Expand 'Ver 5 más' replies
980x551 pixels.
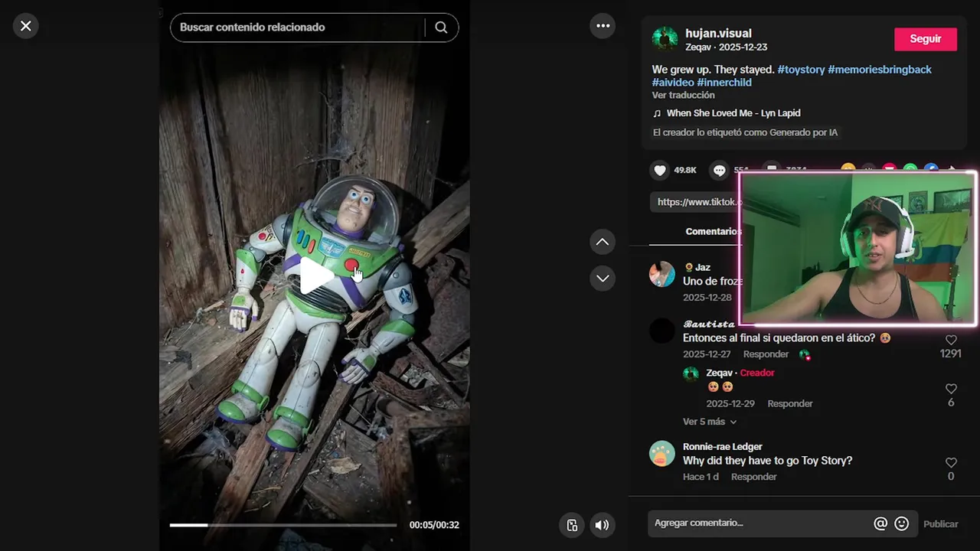(710, 422)
